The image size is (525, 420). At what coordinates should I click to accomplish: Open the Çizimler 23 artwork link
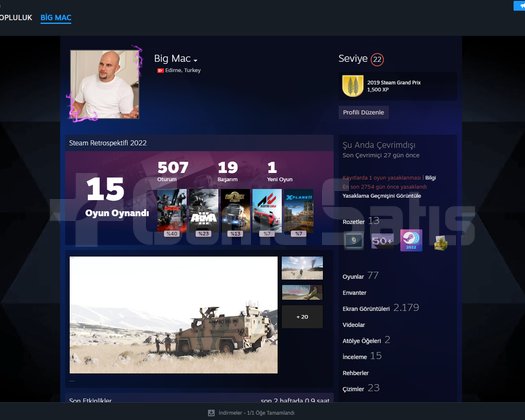[x=361, y=389]
